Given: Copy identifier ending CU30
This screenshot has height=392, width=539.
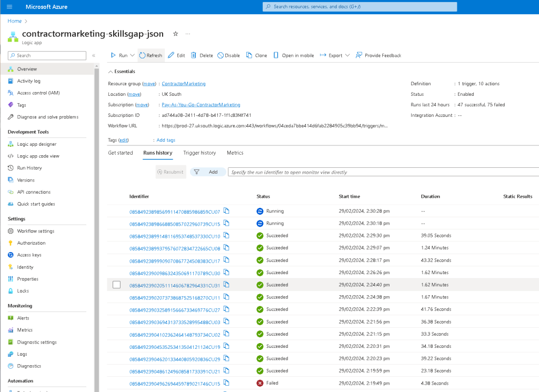Looking at the screenshot, I should (226, 273).
